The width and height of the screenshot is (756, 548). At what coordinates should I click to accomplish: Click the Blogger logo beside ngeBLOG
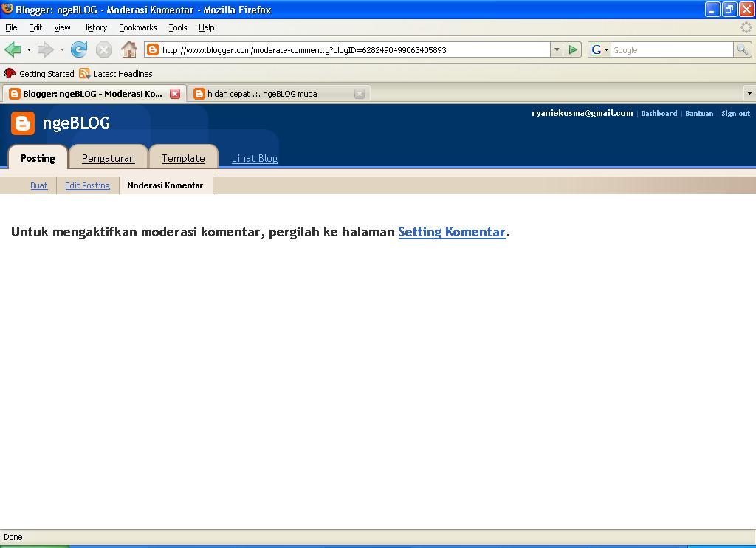[x=23, y=123]
